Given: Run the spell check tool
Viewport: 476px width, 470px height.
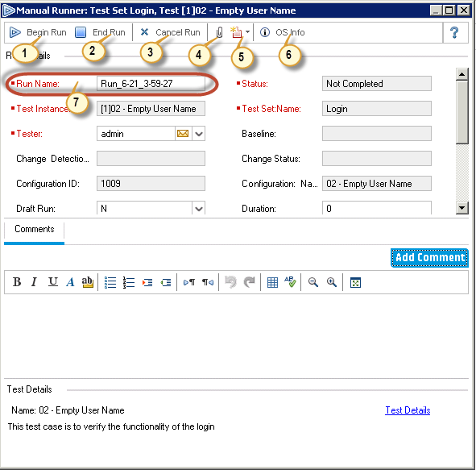Looking at the screenshot, I should 290,282.
